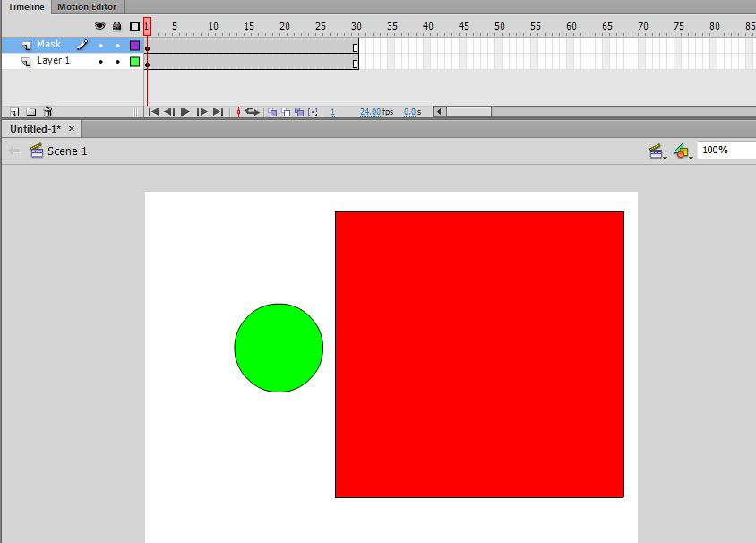Click the Modify Markers icon
The width and height of the screenshot is (756, 543).
coord(313,112)
